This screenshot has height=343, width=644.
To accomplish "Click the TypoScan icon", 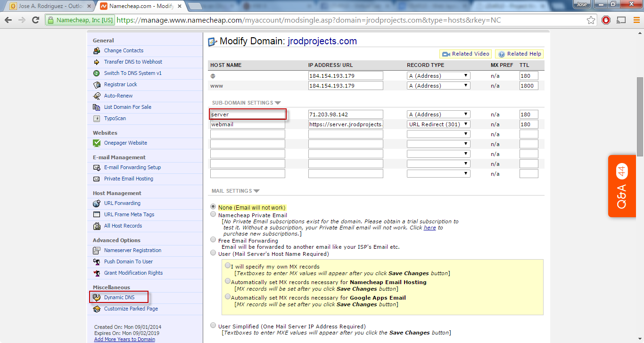I will [97, 118].
